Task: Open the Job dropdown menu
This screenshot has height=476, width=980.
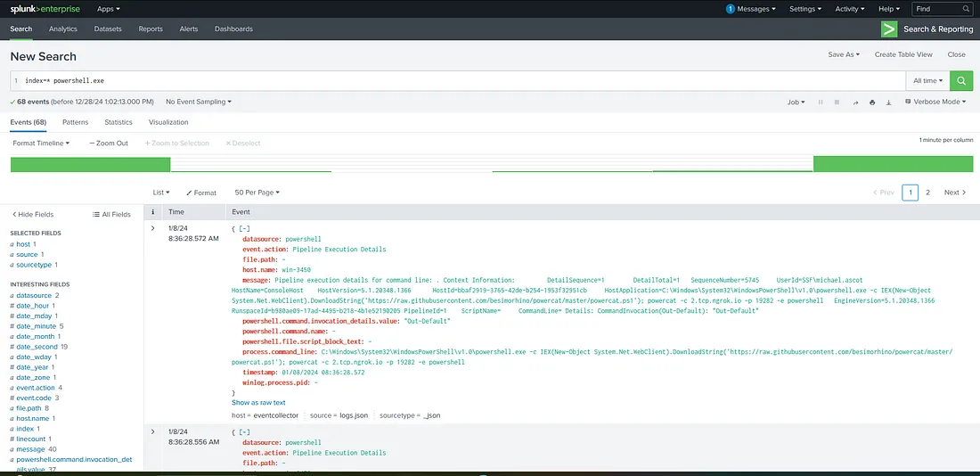Action: 796,102
